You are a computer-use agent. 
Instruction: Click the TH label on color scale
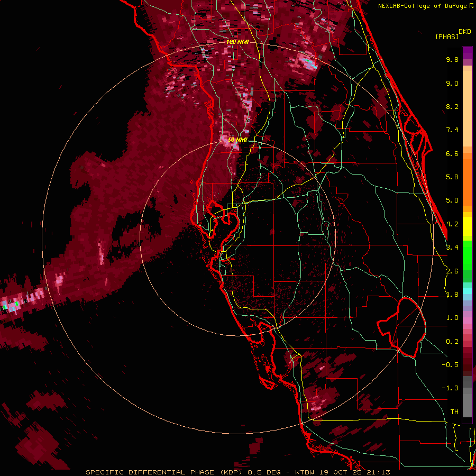pos(454,411)
